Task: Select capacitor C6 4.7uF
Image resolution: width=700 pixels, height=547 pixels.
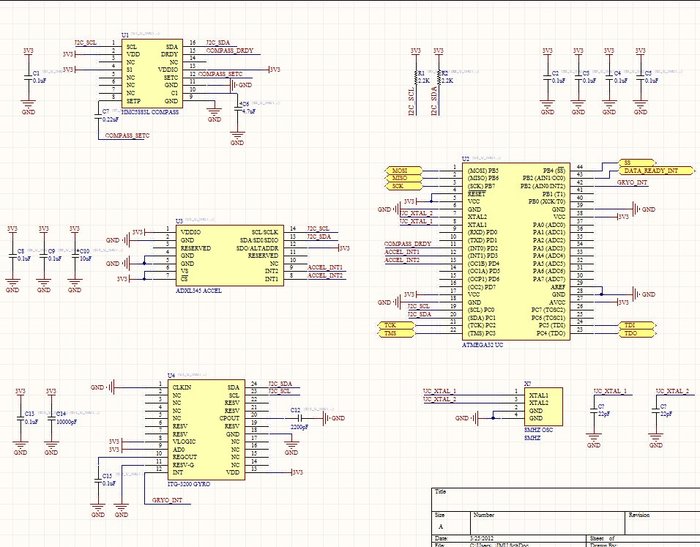Action: [x=238, y=108]
